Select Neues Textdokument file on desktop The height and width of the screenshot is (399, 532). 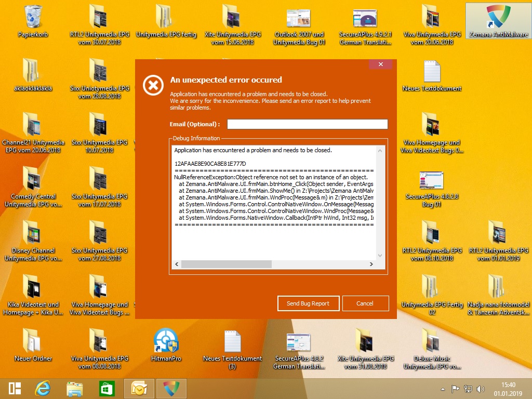pyautogui.click(x=432, y=76)
